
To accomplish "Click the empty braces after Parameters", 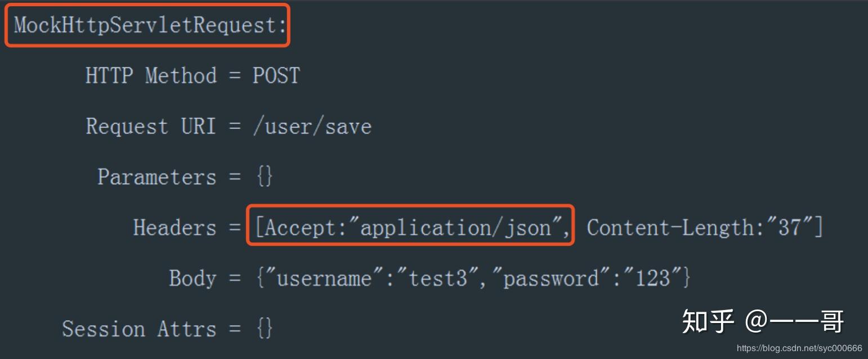I will [x=265, y=177].
